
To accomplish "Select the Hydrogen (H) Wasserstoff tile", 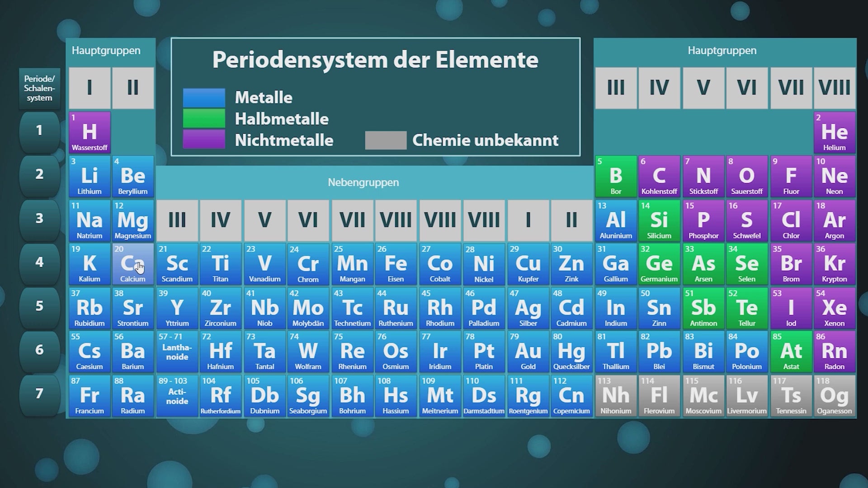I will [x=90, y=132].
